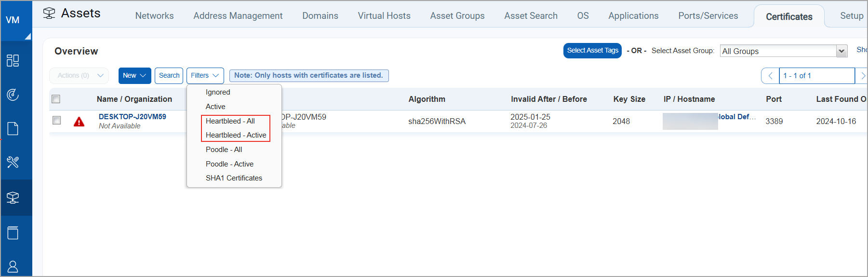Click the Overview heading
This screenshot has width=868, height=277.
(x=76, y=51)
